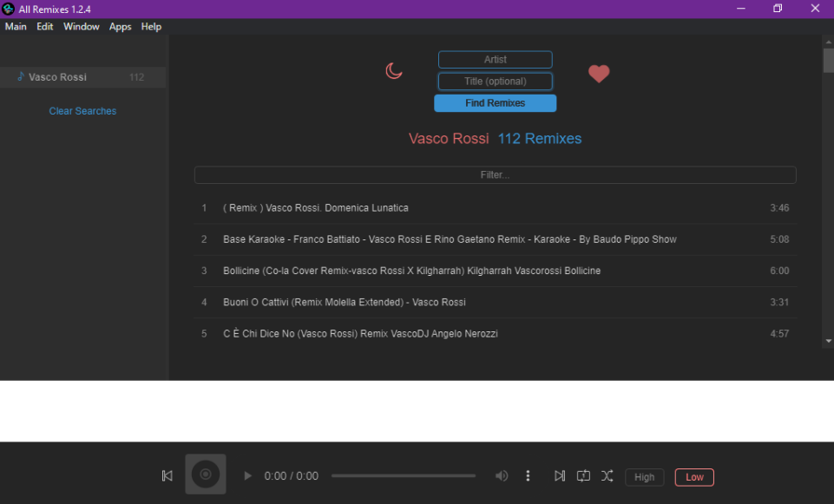
Task: Open the Main menu
Action: point(16,27)
